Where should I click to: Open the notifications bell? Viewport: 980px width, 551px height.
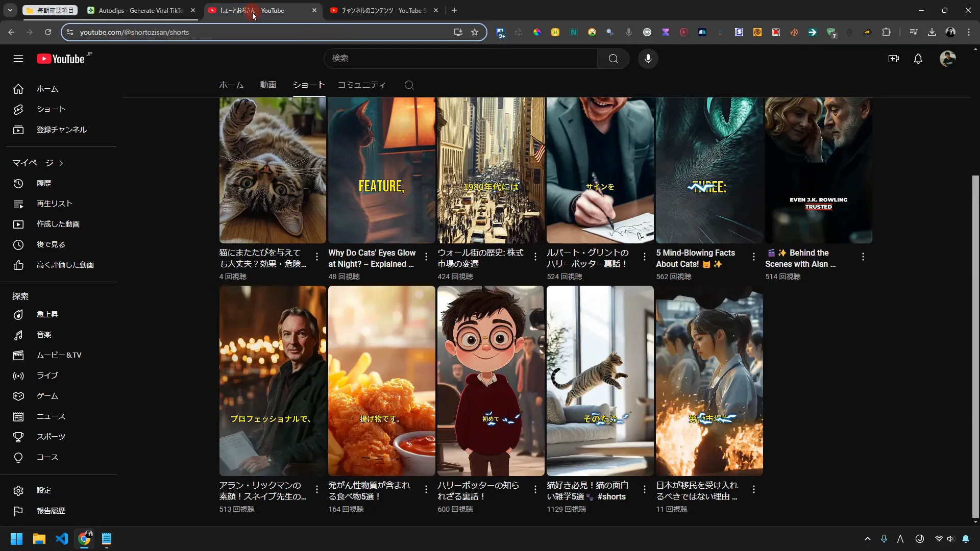(x=918, y=59)
